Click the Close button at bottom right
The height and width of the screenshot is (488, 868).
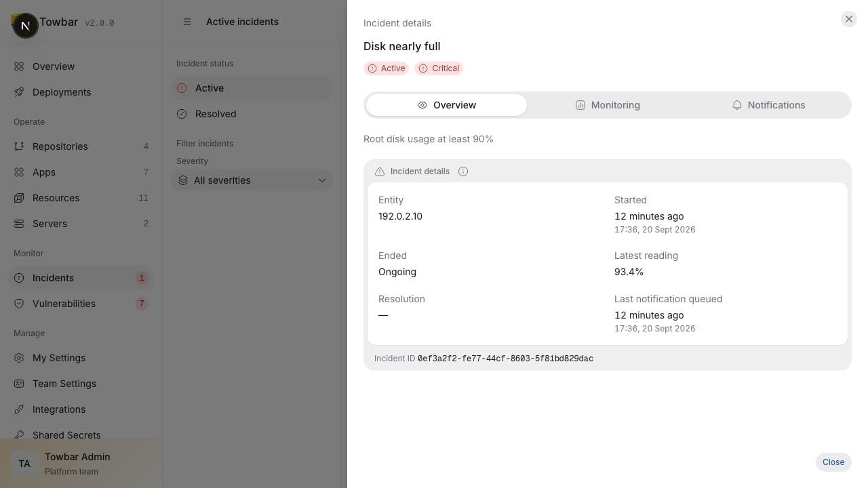[833, 462]
